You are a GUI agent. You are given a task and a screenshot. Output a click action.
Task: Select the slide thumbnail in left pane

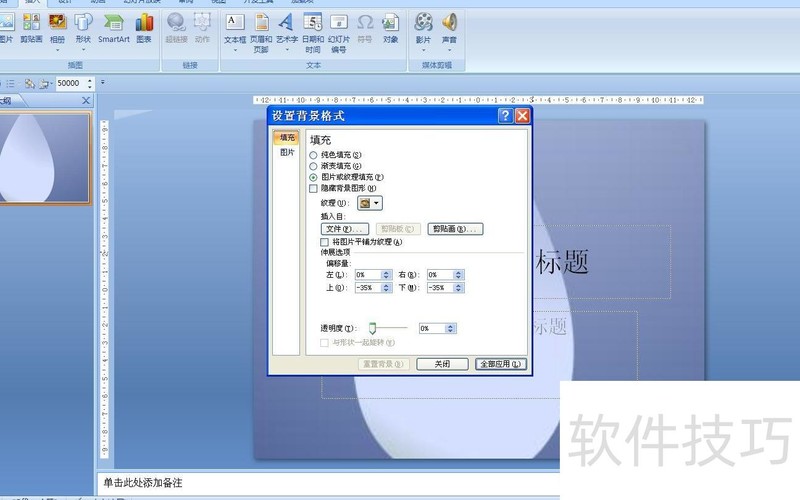[x=45, y=158]
